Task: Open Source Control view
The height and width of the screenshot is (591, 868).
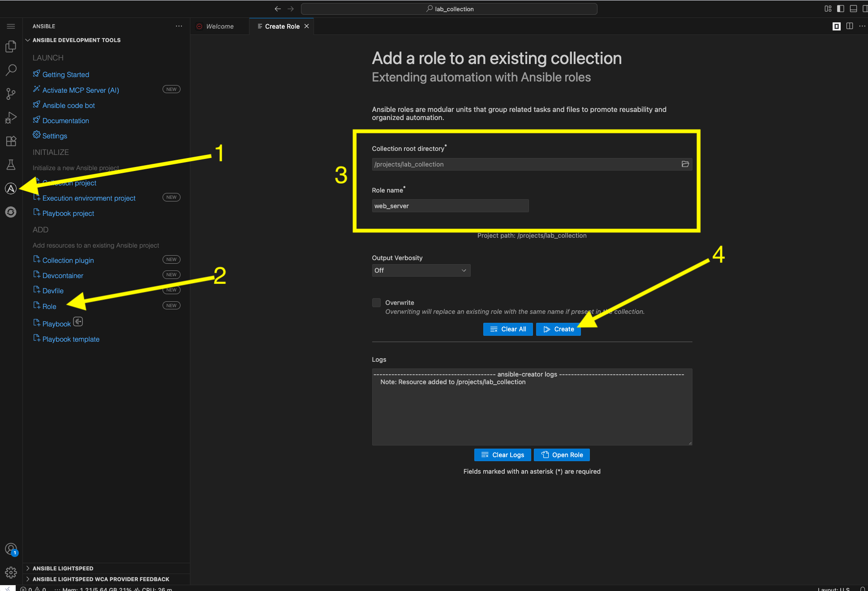Action: (x=11, y=94)
